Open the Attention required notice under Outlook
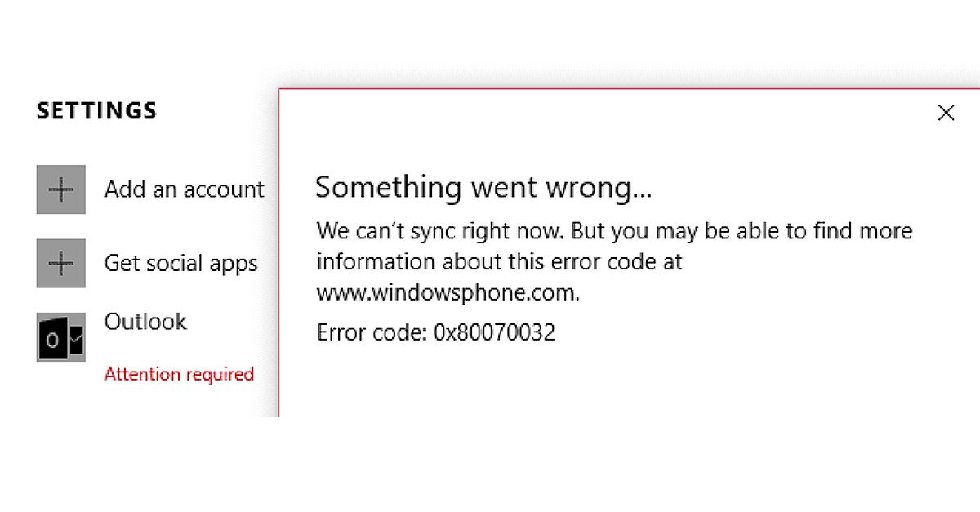Image resolution: width=980 pixels, height=512 pixels. click(179, 374)
